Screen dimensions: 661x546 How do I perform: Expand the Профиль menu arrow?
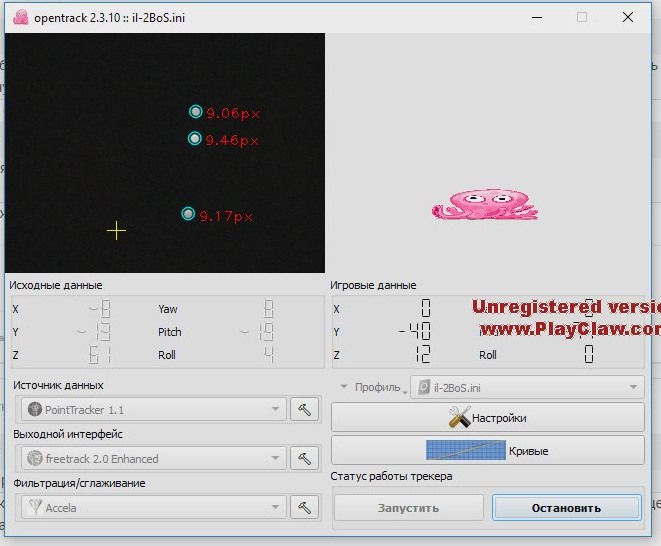pos(344,387)
